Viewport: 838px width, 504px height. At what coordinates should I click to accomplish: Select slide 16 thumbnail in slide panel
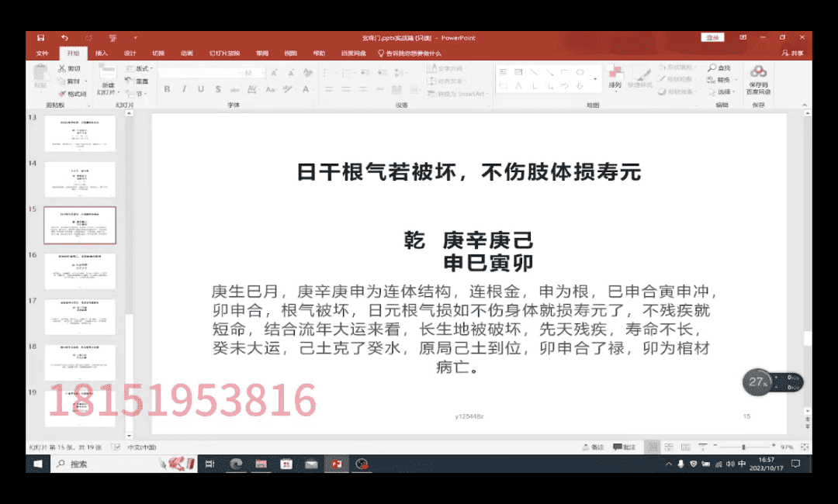pos(80,271)
